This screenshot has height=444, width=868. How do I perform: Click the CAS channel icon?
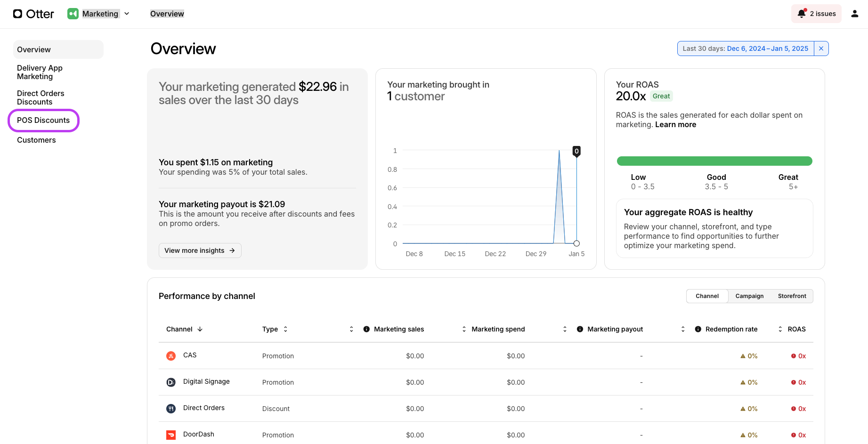coord(171,356)
